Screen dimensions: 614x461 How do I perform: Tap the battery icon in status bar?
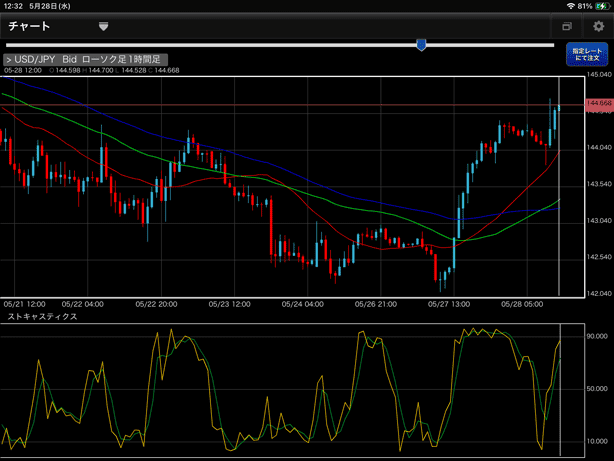[602, 6]
